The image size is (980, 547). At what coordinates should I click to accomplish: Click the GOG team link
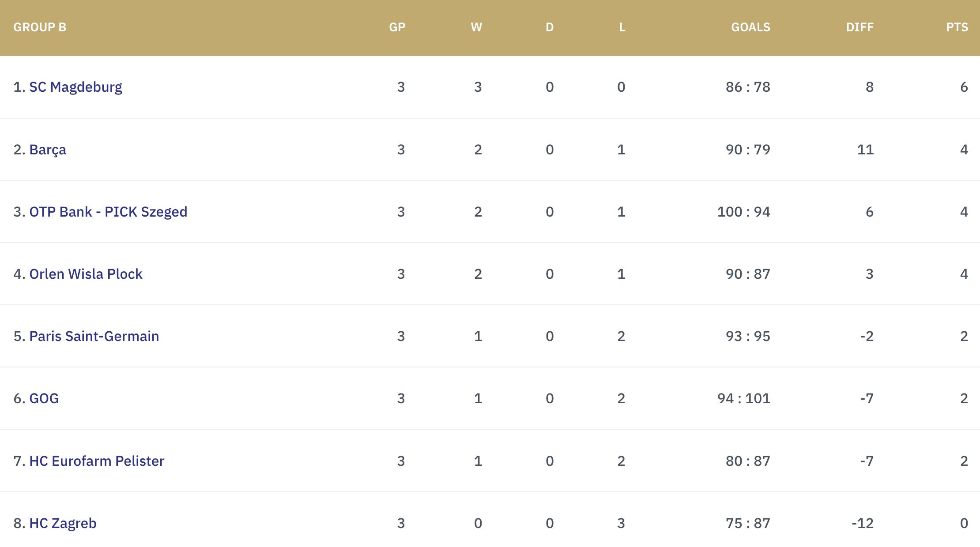[44, 398]
